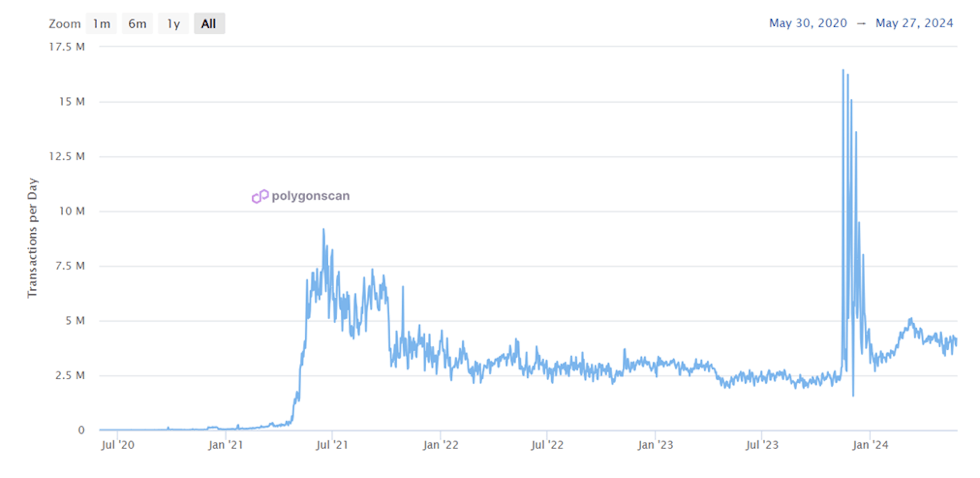
Task: Click the Jan '24 x-axis label
Action: point(870,445)
